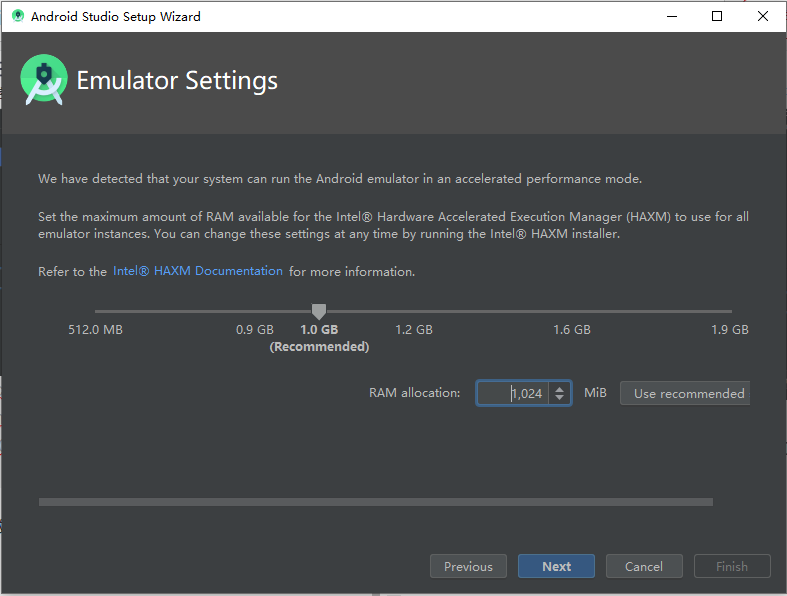Click the 1.2 GB slider label
This screenshot has width=787, height=596.
414,330
